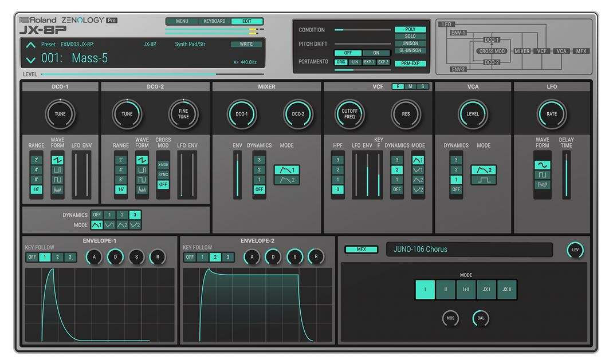
Task: Adjust the CONDITION slider
Action: (363, 30)
